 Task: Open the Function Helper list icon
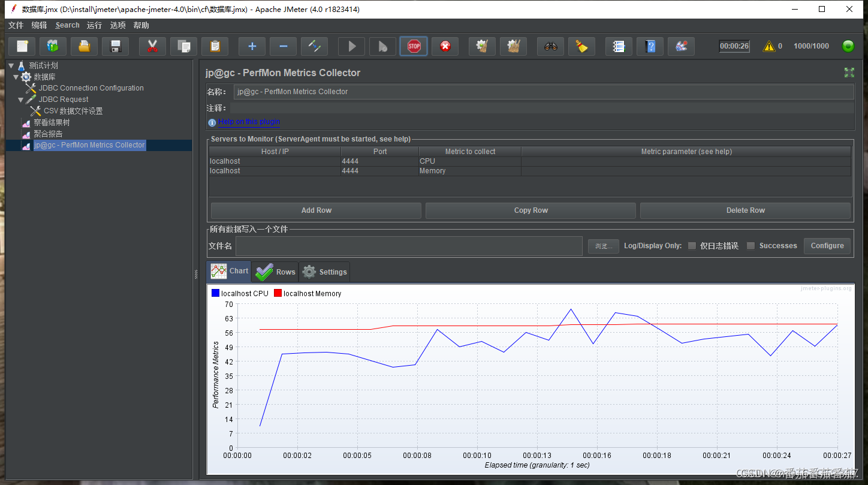[x=619, y=46]
